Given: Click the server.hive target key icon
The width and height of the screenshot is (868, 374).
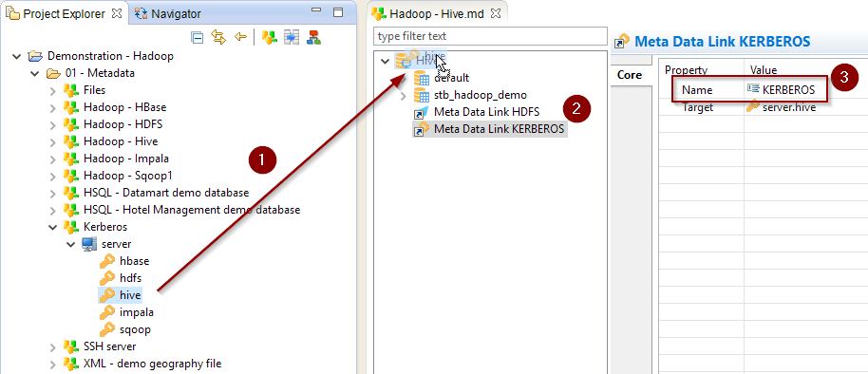Looking at the screenshot, I should pyautogui.click(x=753, y=107).
